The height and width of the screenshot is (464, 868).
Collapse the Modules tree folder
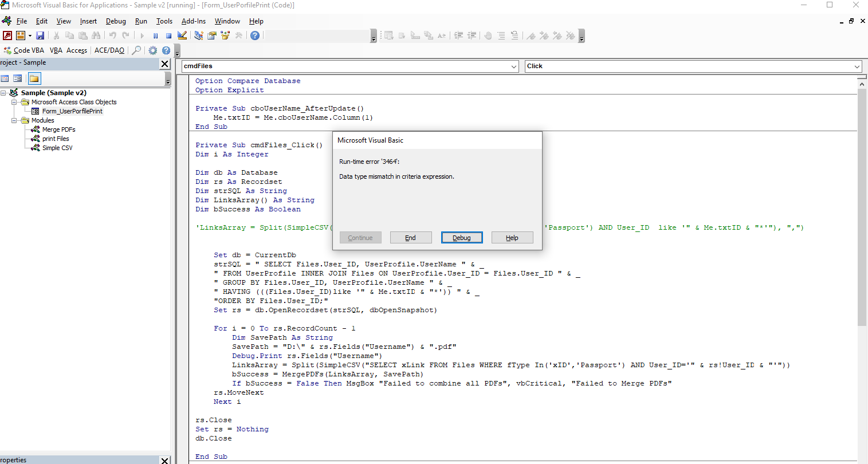coord(14,120)
